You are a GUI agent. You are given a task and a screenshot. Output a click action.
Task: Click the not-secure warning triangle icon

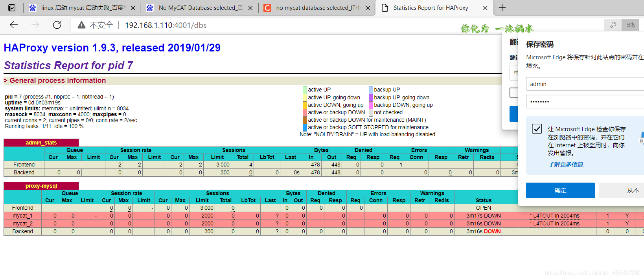(81, 25)
